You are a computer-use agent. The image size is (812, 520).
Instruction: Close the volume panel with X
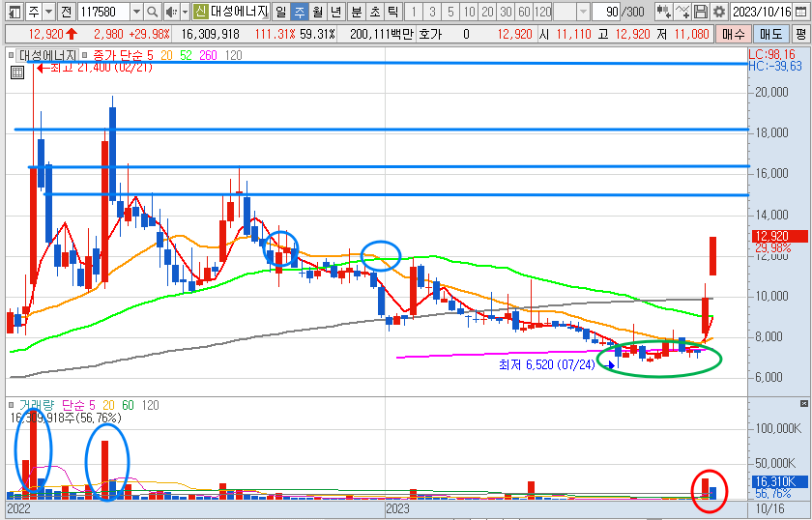coord(803,403)
